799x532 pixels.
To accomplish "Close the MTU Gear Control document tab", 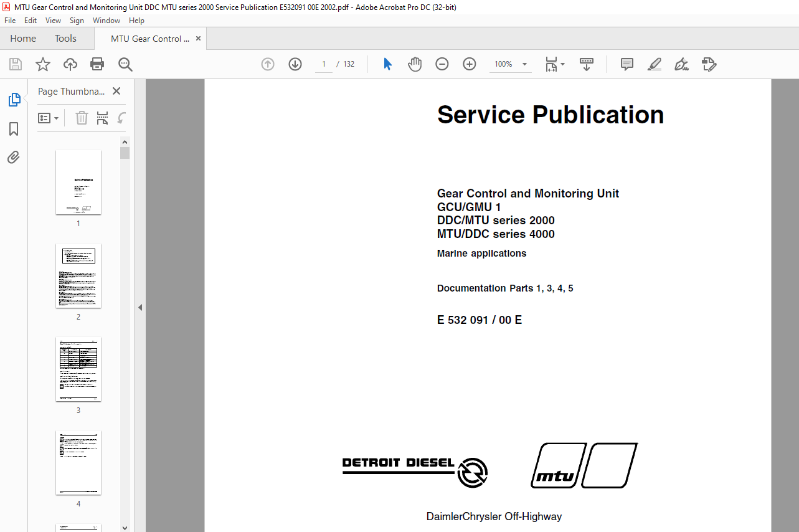I will tap(199, 39).
